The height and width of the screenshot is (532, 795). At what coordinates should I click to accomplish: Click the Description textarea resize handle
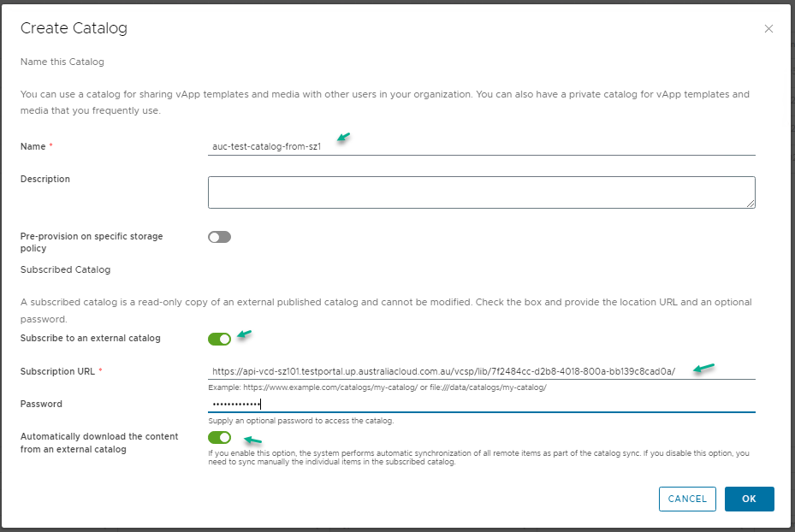coord(751,204)
